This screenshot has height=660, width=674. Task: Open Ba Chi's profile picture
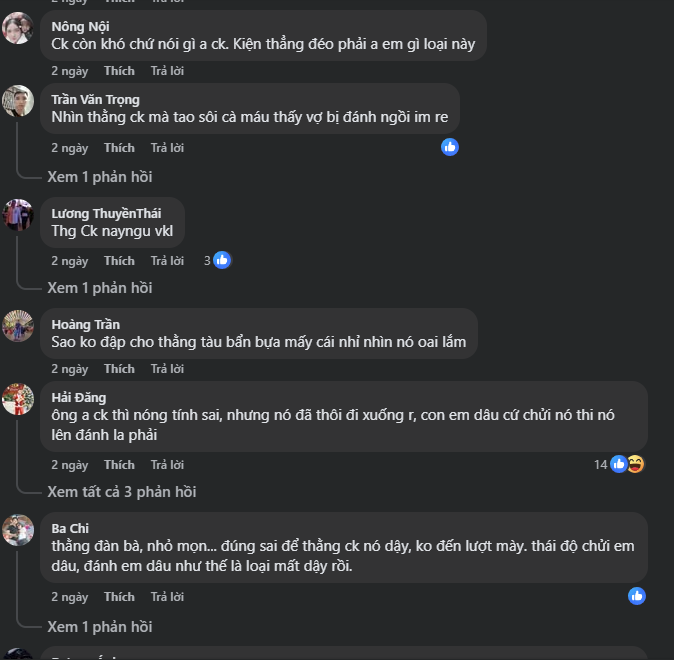point(18,530)
